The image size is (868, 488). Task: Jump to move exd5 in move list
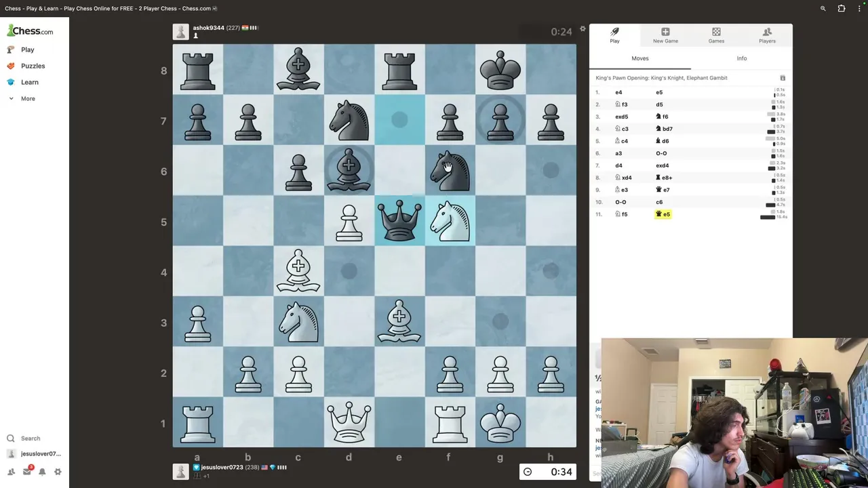[x=622, y=117]
